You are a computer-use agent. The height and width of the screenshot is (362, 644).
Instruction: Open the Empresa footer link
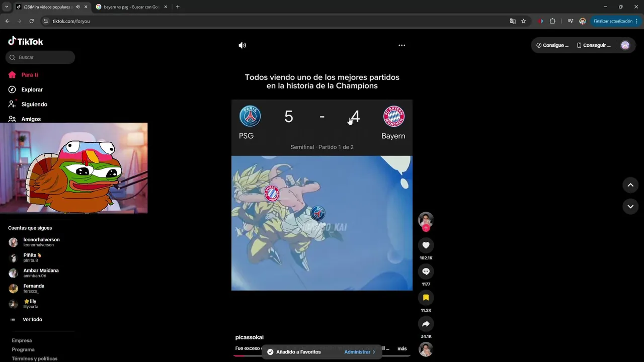click(x=22, y=340)
